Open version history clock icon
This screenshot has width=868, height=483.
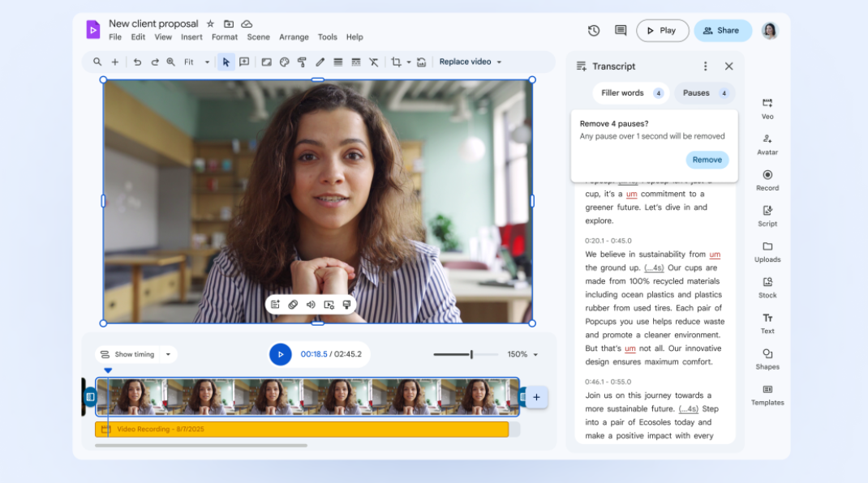(594, 31)
